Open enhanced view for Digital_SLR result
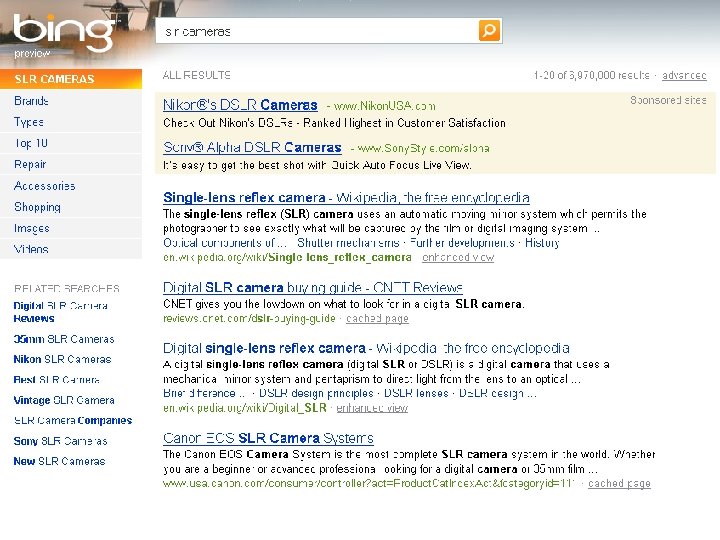720x540 pixels. [372, 408]
